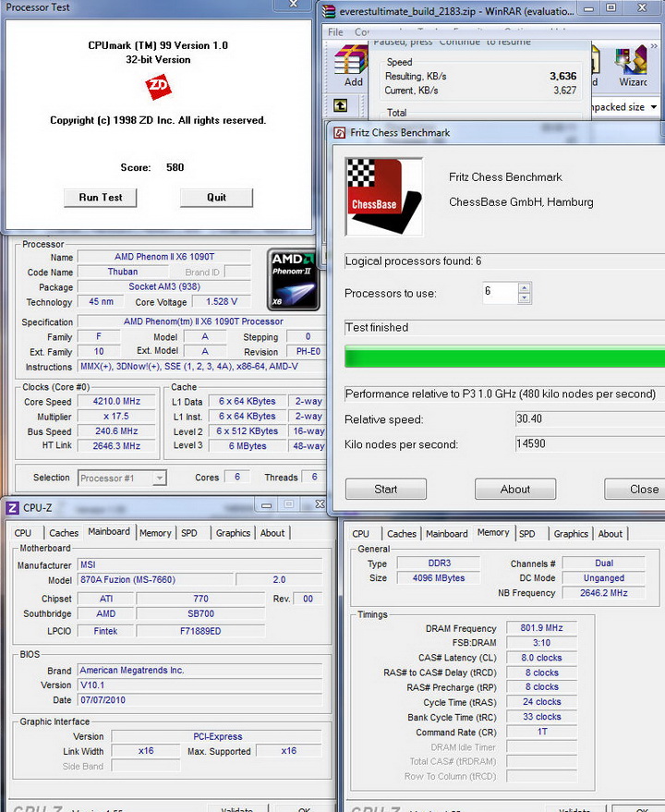Open the unpacked size column dropdown arrow

(x=654, y=107)
